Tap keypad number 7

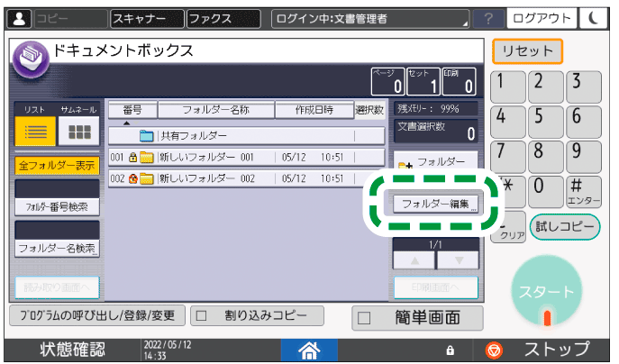[508, 157]
